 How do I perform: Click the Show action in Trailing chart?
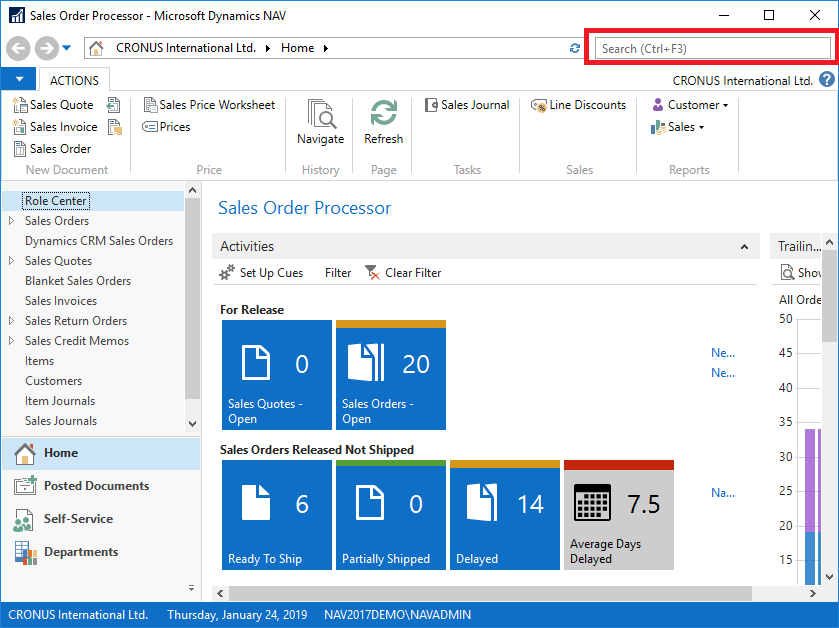(x=801, y=273)
